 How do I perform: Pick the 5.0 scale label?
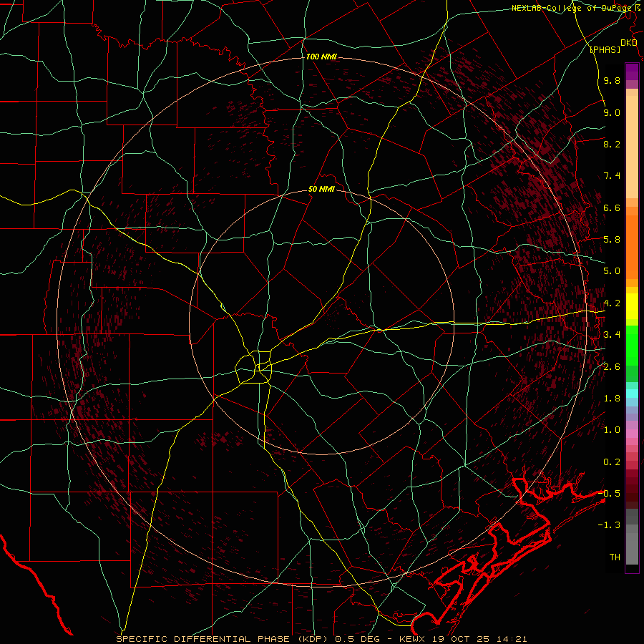tap(612, 271)
